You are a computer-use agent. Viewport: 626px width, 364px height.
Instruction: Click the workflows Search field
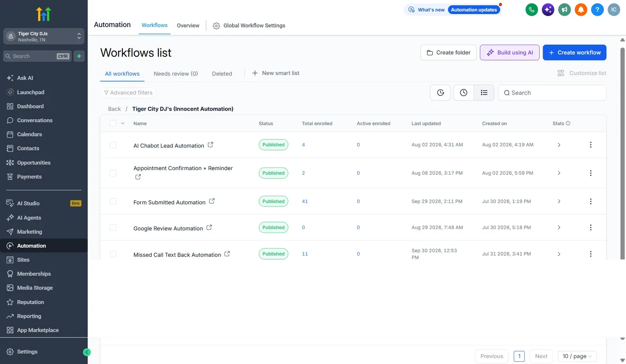tap(552, 93)
